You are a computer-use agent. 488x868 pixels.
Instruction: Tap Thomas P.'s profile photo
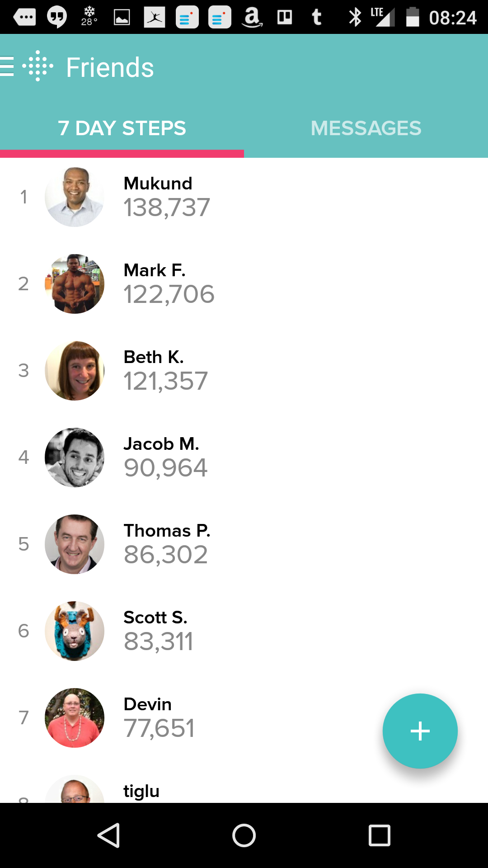(x=75, y=544)
